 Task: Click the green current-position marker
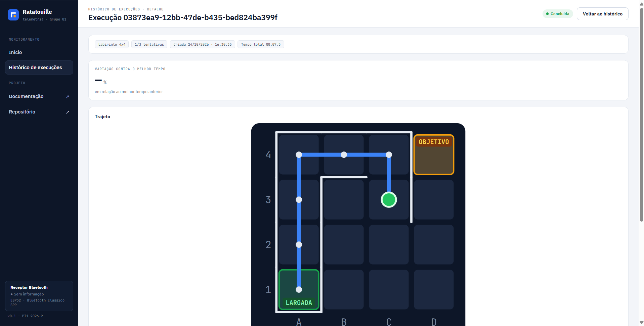(x=389, y=200)
